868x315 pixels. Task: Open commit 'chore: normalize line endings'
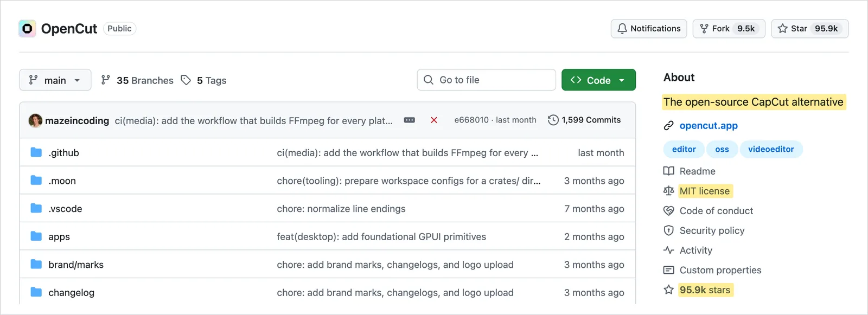pos(341,209)
